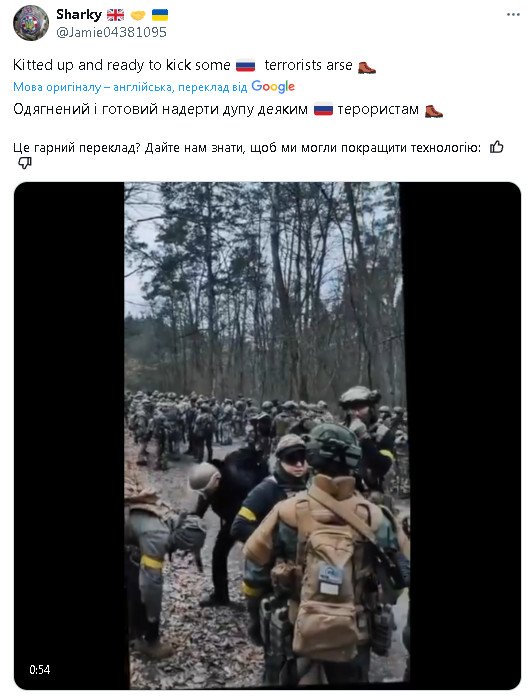Click the thumbs-down translation feedback icon
527x697 pixels.
click(25, 163)
